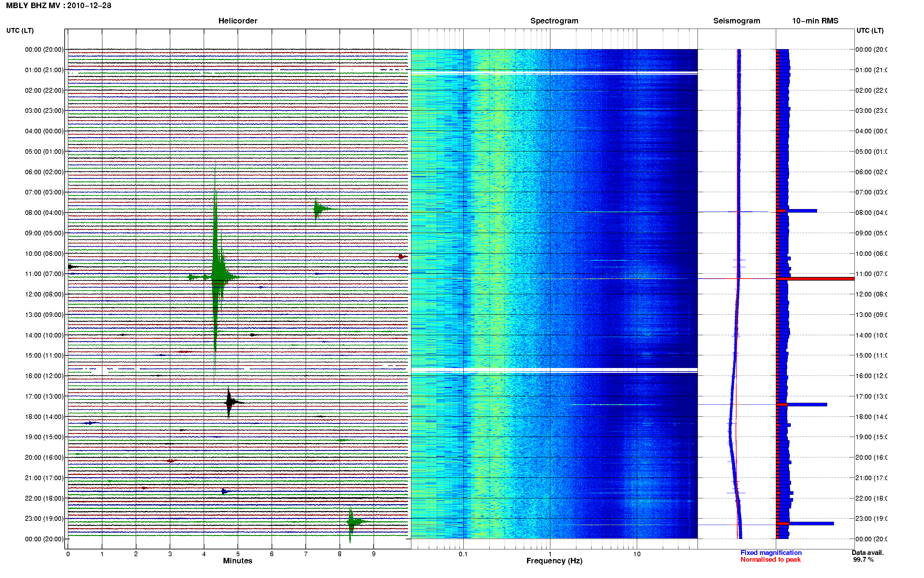
Task: Click the left time label 11:00 (07:00)
Action: tap(44, 274)
